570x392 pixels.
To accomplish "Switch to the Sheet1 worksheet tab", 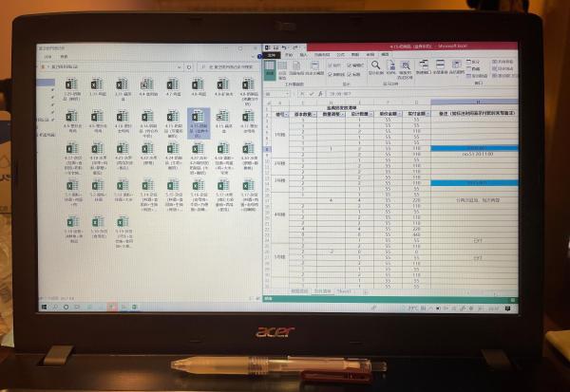I will pyautogui.click(x=344, y=291).
